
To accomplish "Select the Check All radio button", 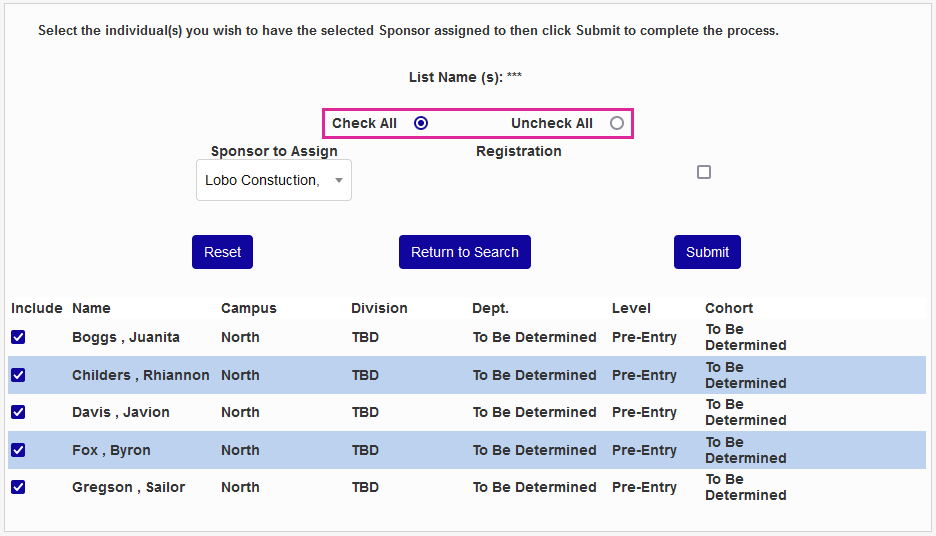I will (x=421, y=123).
